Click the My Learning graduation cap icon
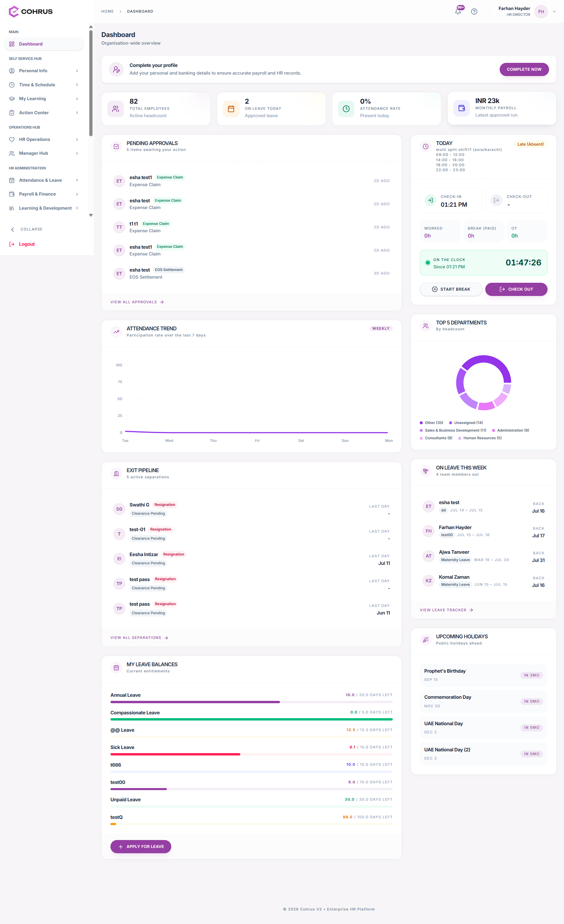Viewport: 564px width, 924px height. 12,99
